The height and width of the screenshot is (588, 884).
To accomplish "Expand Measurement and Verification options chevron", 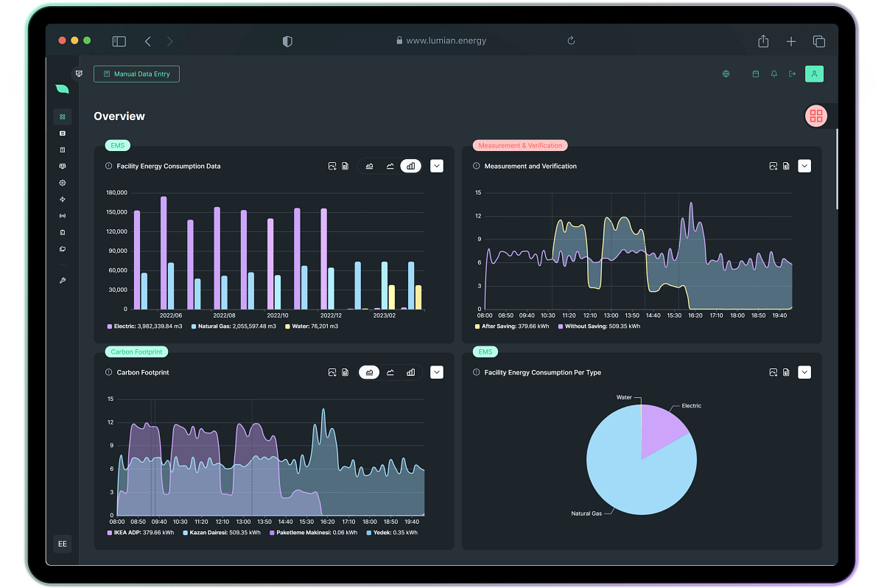I will (x=804, y=166).
